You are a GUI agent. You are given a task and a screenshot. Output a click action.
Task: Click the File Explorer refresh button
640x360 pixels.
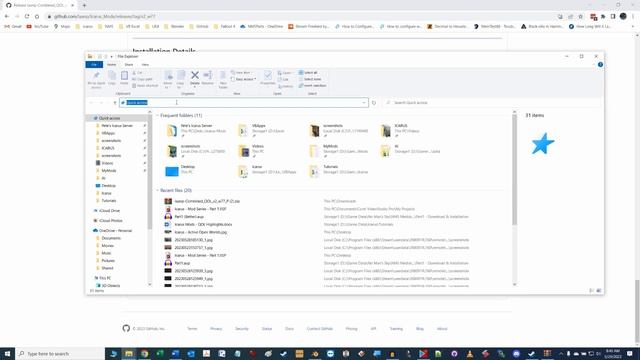(374, 103)
